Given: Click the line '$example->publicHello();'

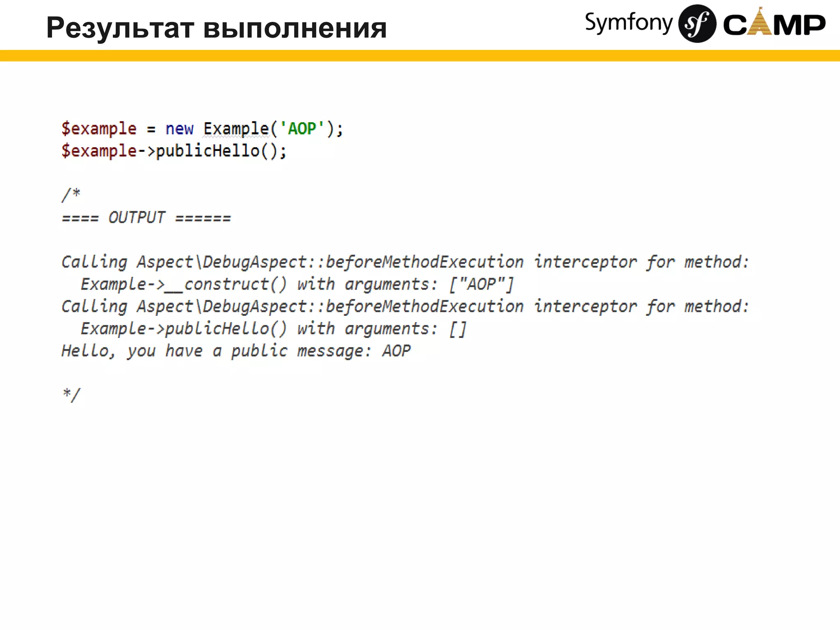Looking at the screenshot, I should 174,151.
